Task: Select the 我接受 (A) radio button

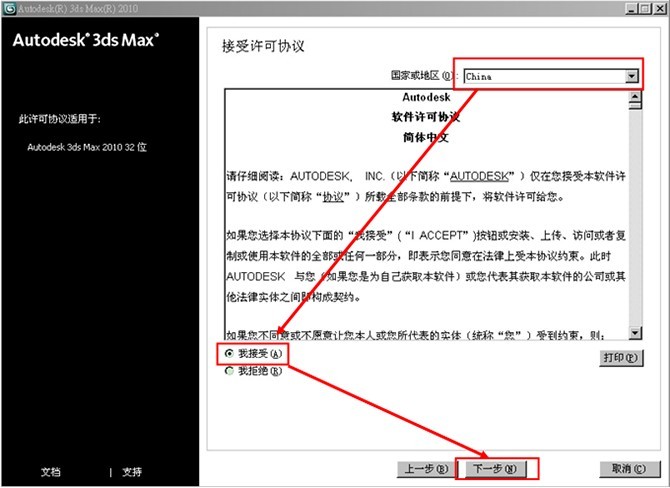Action: click(x=229, y=353)
